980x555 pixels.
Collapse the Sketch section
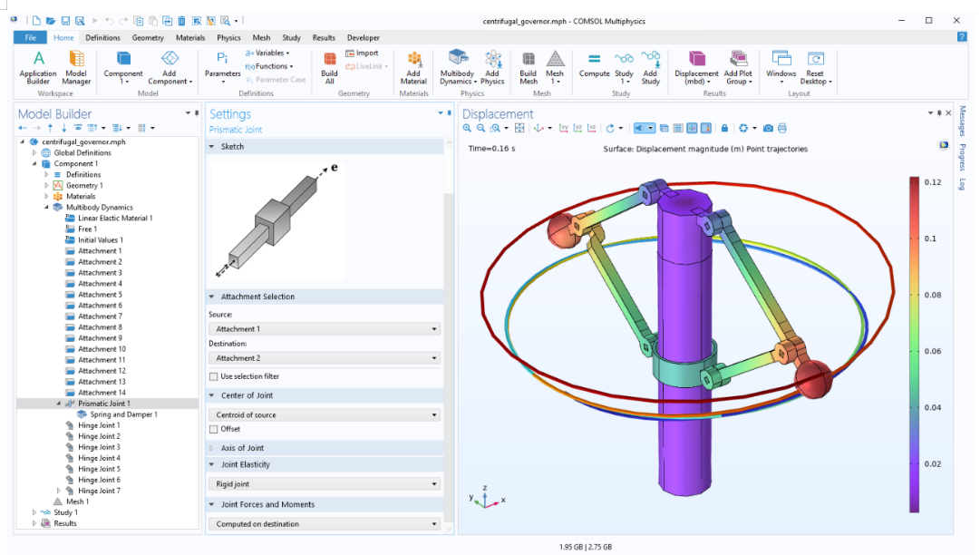pos(211,147)
